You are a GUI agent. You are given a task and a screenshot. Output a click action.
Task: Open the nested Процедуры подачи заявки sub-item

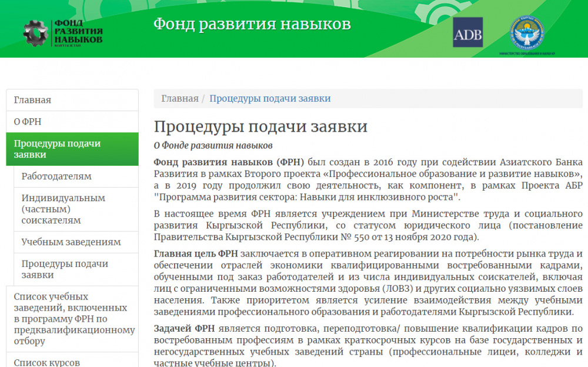click(65, 269)
